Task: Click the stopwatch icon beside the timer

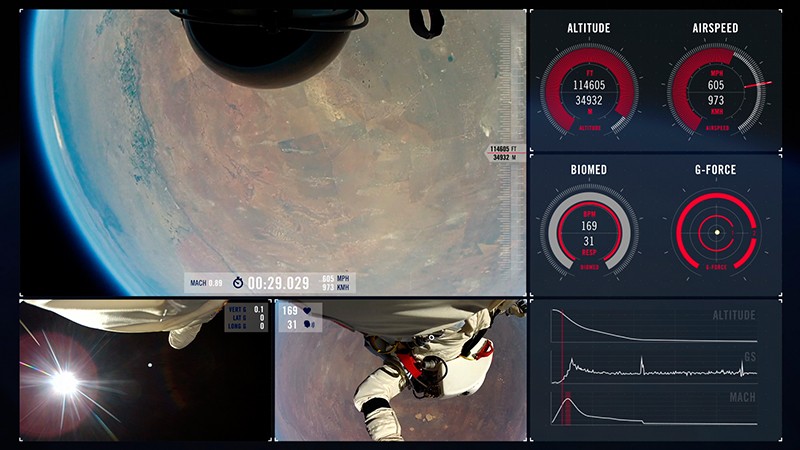Action: pyautogui.click(x=238, y=283)
